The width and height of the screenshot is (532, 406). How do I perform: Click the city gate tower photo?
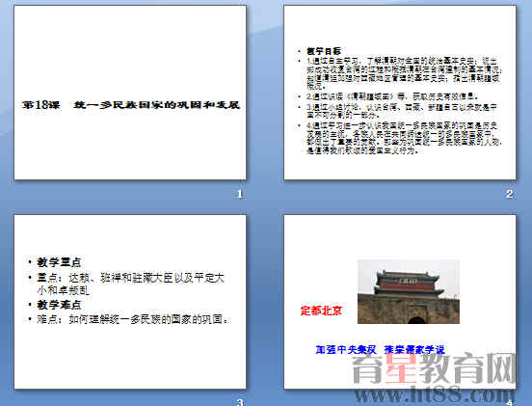click(409, 291)
